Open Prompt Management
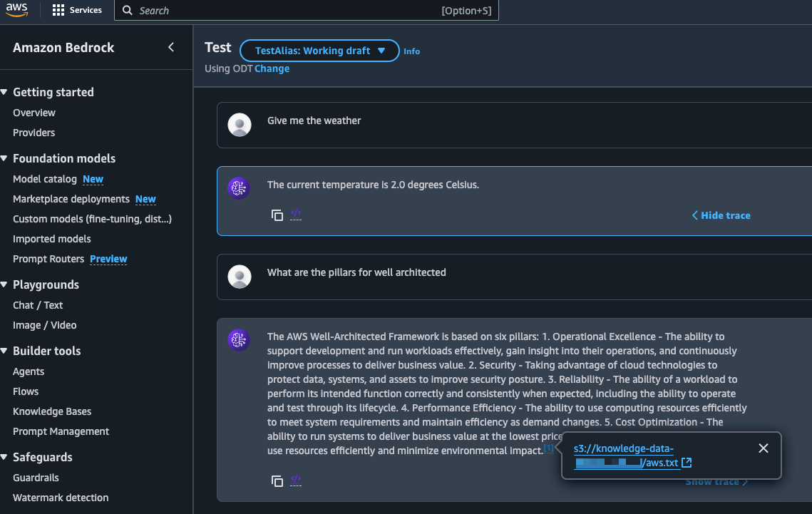Image resolution: width=812 pixels, height=514 pixels. [61, 432]
